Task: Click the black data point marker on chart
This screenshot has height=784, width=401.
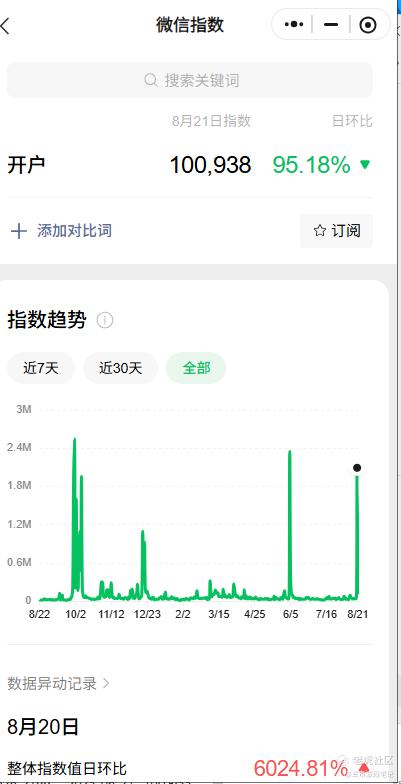Action: tap(357, 468)
